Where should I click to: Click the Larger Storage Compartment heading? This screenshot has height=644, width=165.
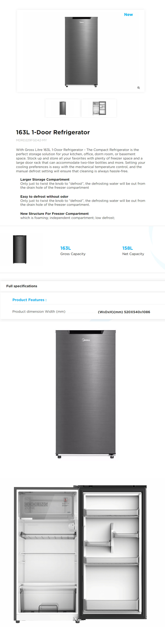pyautogui.click(x=45, y=180)
